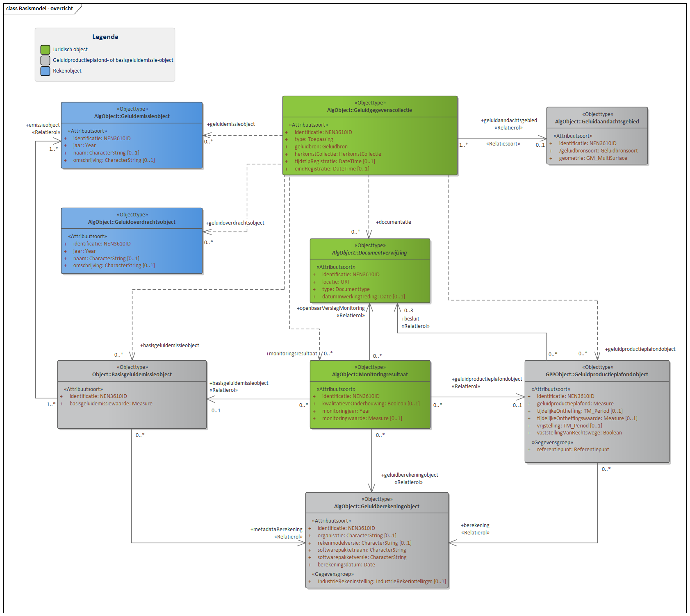Click attribute 'IndustrieRekeninstelling' in Geluidberekeningobject
Screen dimensions: 690x616
click(x=382, y=582)
